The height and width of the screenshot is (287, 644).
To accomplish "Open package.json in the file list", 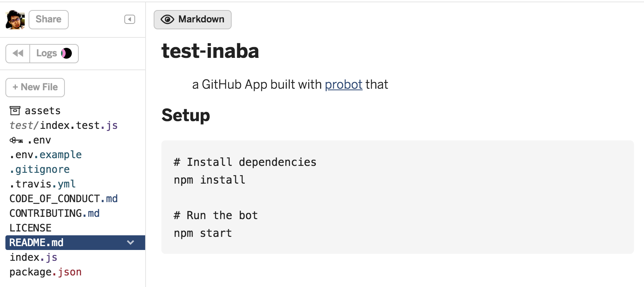I will pos(46,272).
